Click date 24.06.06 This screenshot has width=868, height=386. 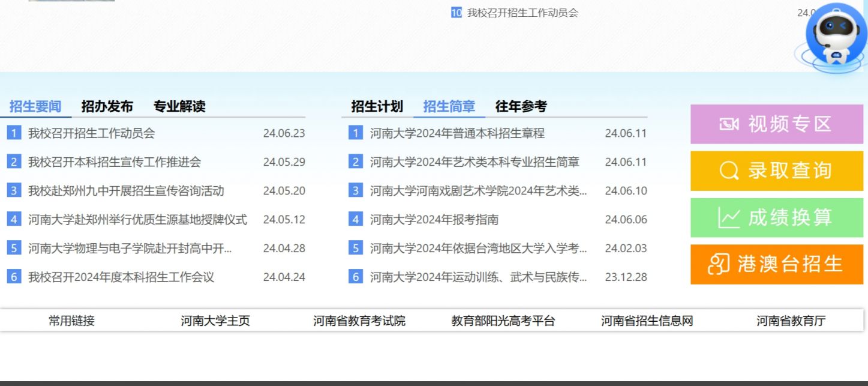coord(626,220)
